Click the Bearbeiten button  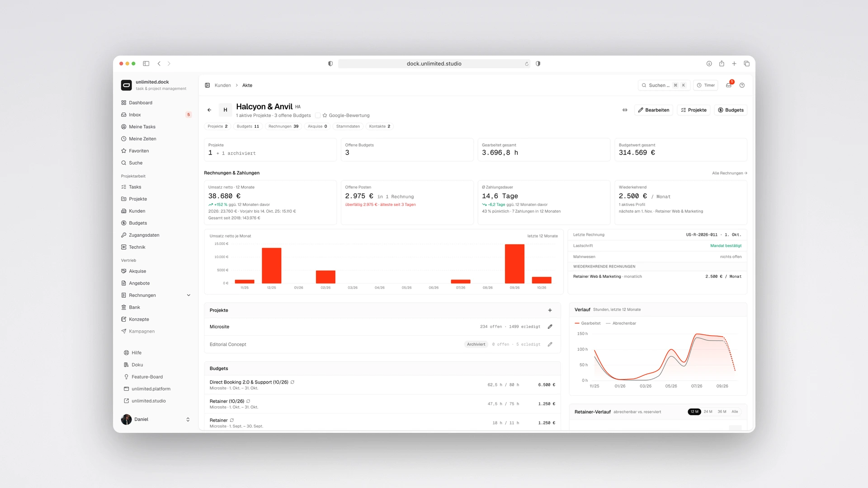[654, 110]
